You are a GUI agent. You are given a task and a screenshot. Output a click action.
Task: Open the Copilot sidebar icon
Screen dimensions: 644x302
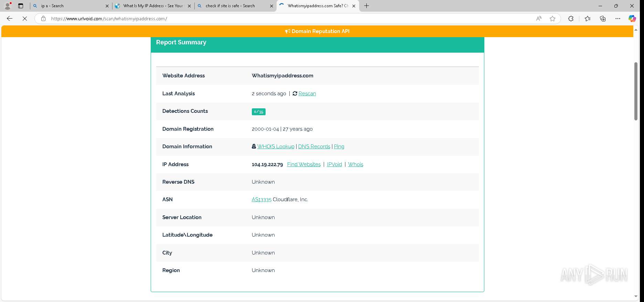pyautogui.click(x=632, y=19)
